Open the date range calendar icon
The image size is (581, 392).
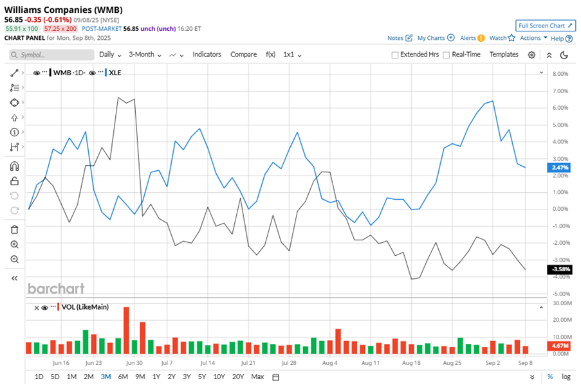click(x=275, y=377)
